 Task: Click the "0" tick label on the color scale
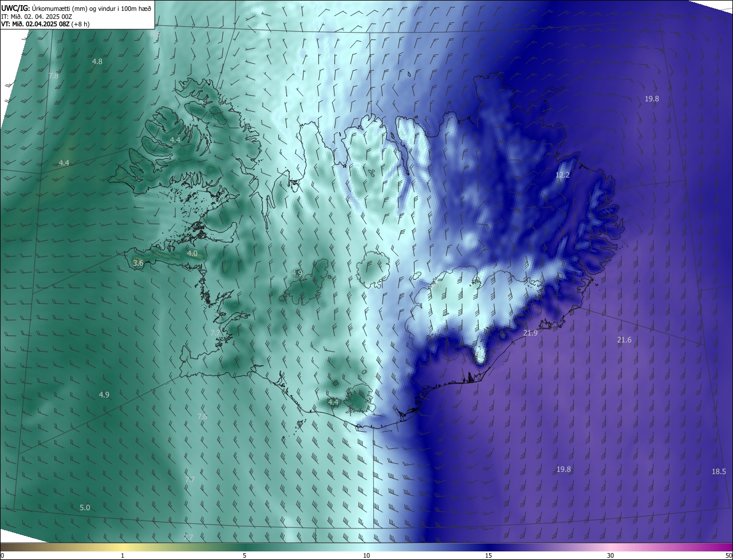[2, 555]
